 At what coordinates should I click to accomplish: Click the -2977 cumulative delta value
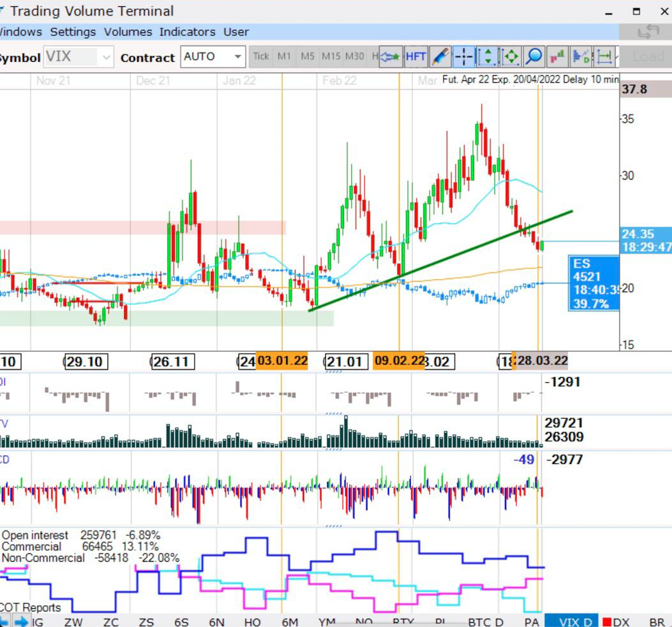[565, 459]
